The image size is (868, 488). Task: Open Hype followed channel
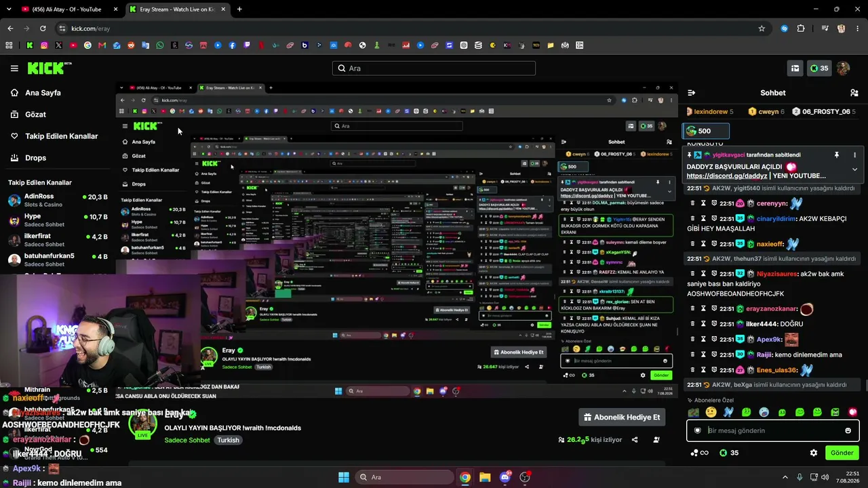pyautogui.click(x=58, y=220)
